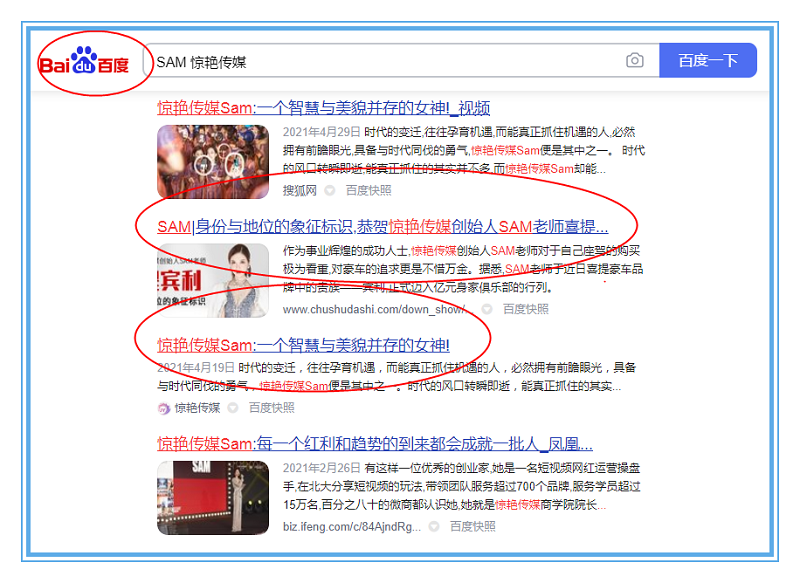Click the 百度一下 search button
800x583 pixels.
point(708,61)
